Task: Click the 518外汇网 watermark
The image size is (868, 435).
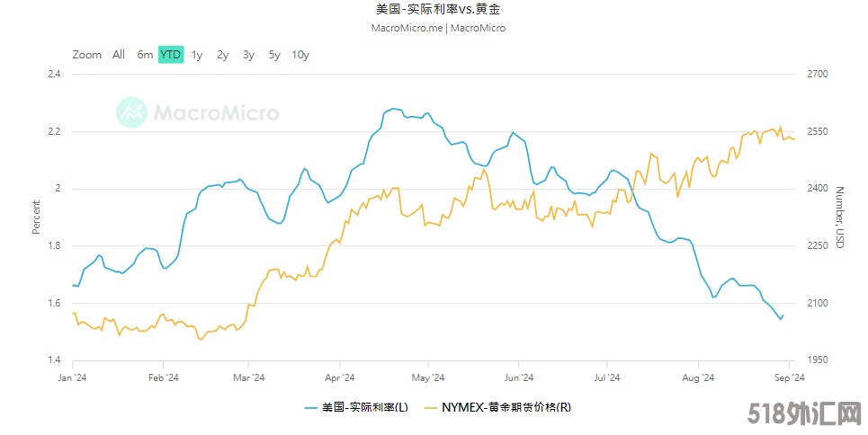Action: [x=804, y=414]
